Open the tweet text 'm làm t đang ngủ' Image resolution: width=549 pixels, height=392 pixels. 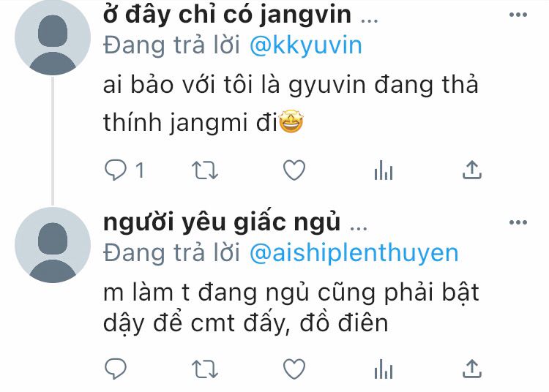point(291,308)
